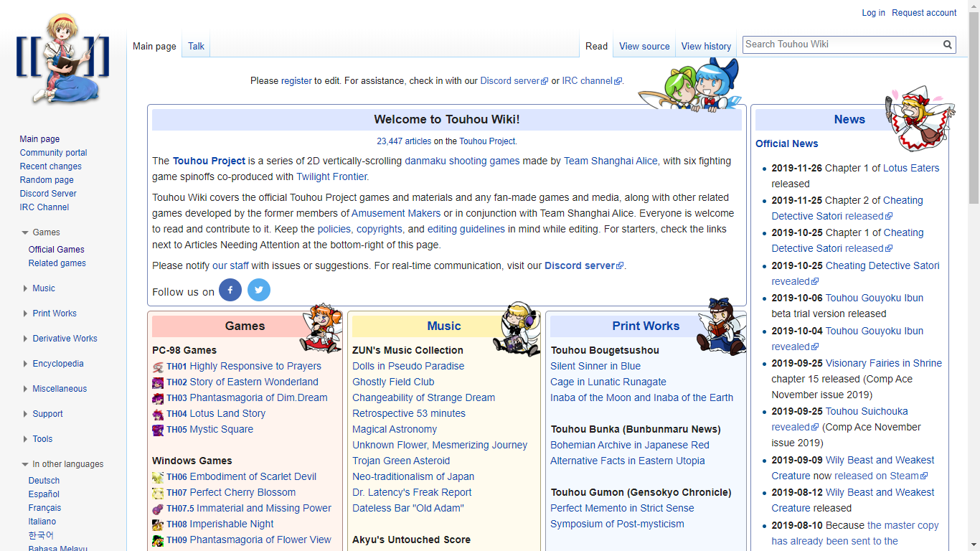Click inside the Search Touhou Wiki field
This screenshot has height=551, width=980.
pos(841,44)
